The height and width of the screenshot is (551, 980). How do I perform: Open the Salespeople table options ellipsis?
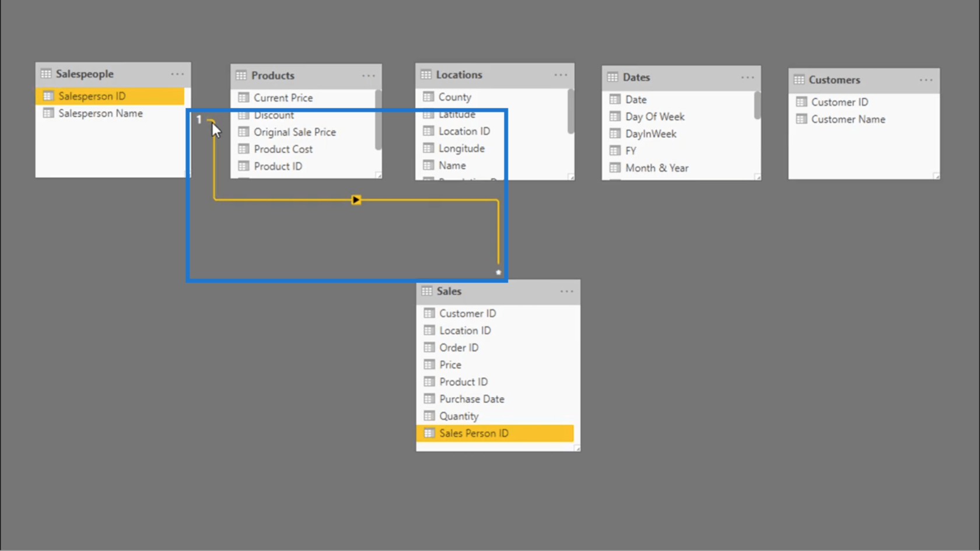click(177, 74)
